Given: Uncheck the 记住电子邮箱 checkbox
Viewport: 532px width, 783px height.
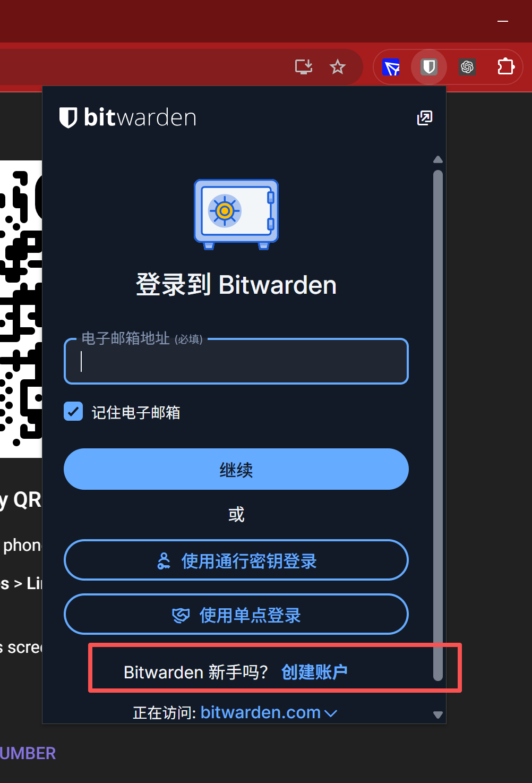Looking at the screenshot, I should [73, 412].
